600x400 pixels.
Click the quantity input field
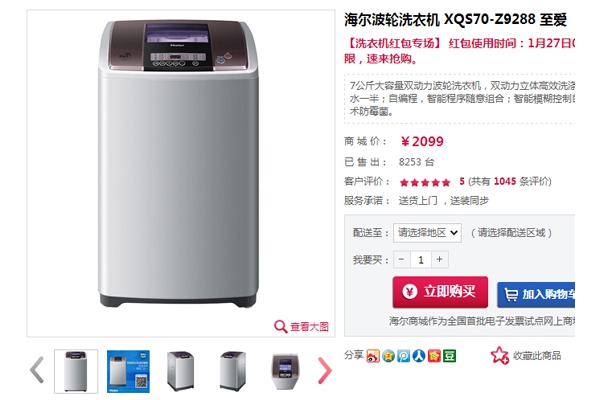(421, 260)
